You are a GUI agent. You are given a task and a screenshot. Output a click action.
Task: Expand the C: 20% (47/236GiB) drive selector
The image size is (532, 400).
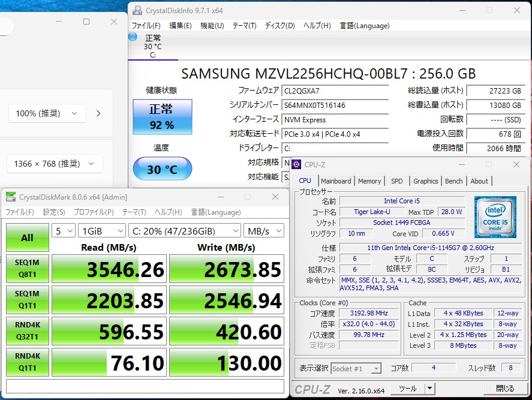[x=184, y=231]
